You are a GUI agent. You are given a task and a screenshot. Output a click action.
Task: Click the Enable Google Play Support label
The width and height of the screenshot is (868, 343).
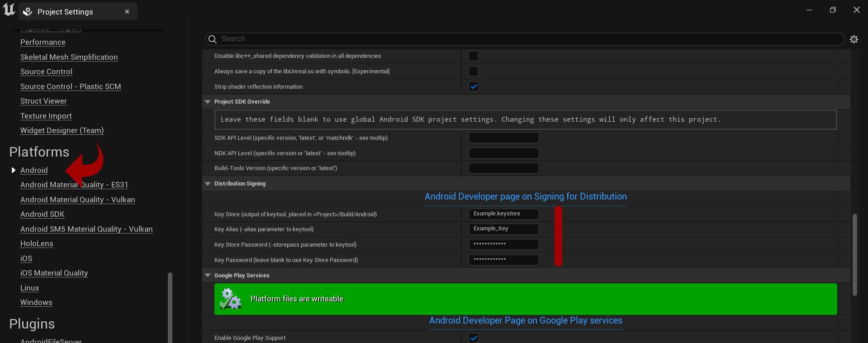coord(250,338)
